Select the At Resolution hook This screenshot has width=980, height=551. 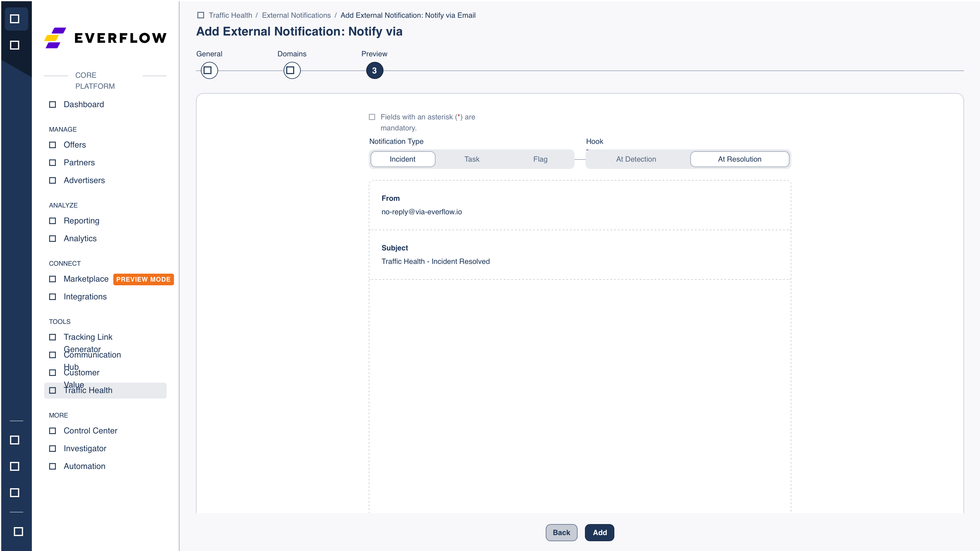740,159
